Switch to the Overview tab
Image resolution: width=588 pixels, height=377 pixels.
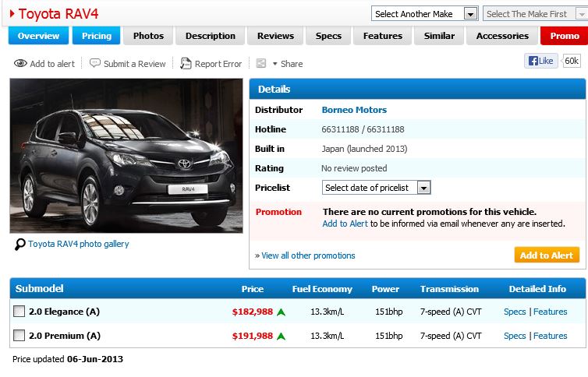38,36
